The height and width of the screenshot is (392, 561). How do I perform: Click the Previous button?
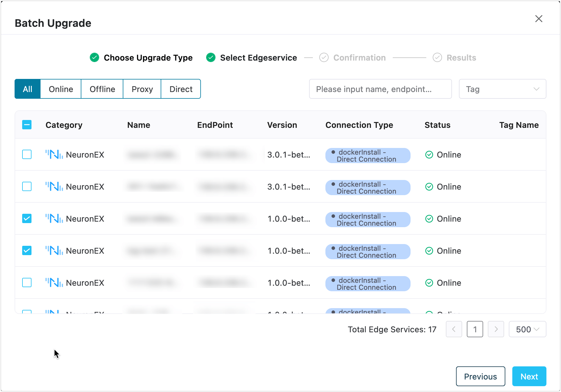pyautogui.click(x=480, y=377)
